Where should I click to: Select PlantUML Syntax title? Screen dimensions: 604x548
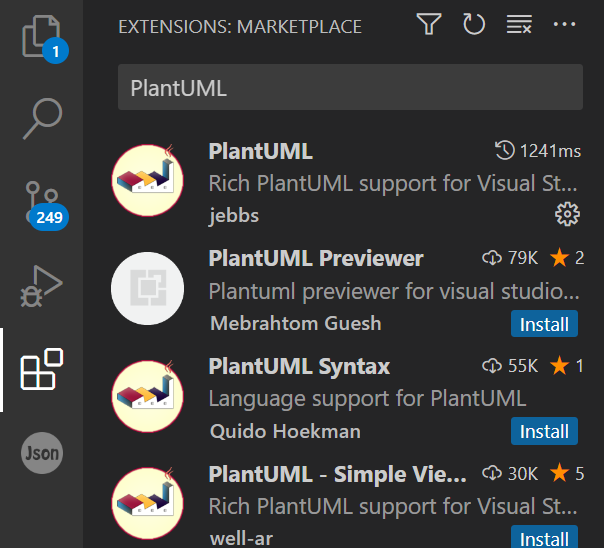coord(299,366)
